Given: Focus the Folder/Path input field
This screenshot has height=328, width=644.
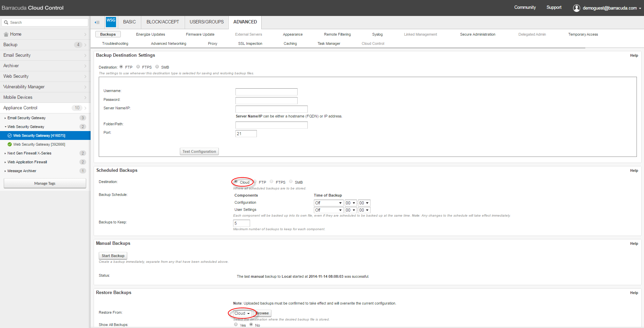Looking at the screenshot, I should click(x=271, y=125).
